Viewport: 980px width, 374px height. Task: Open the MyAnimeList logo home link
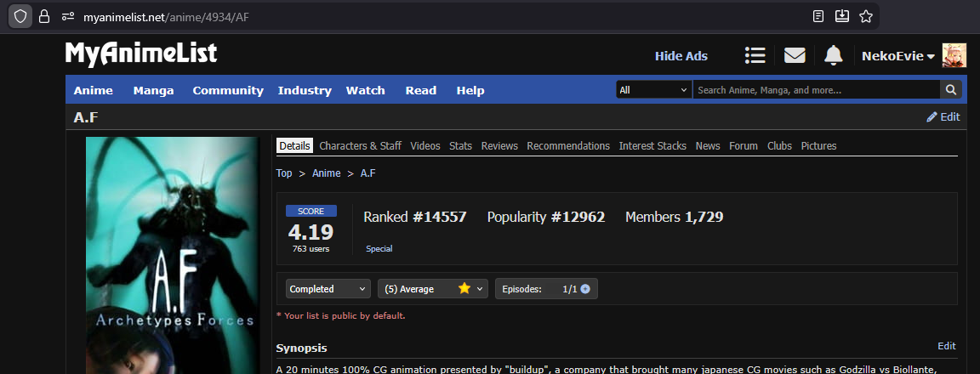click(141, 54)
